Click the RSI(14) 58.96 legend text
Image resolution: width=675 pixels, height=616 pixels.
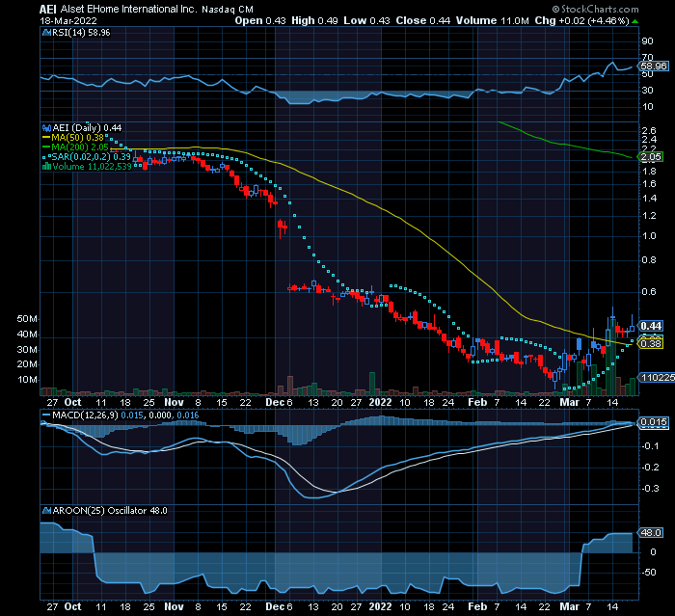81,33
